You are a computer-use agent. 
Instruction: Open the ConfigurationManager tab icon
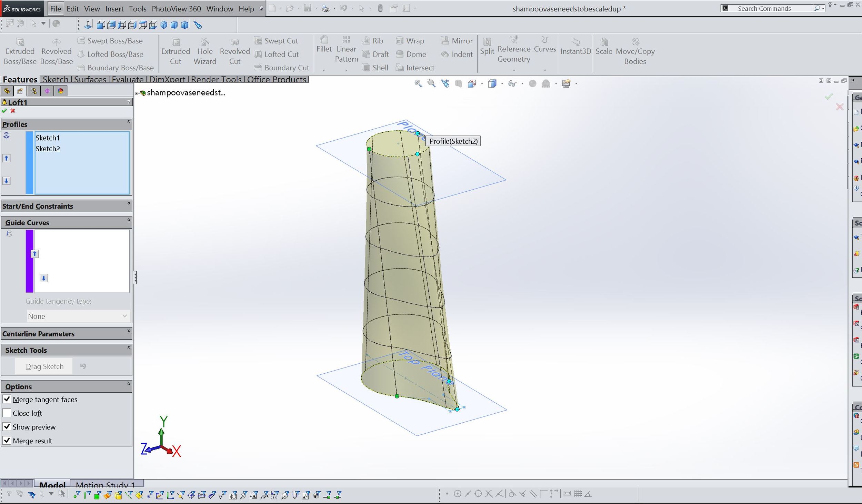pos(33,91)
